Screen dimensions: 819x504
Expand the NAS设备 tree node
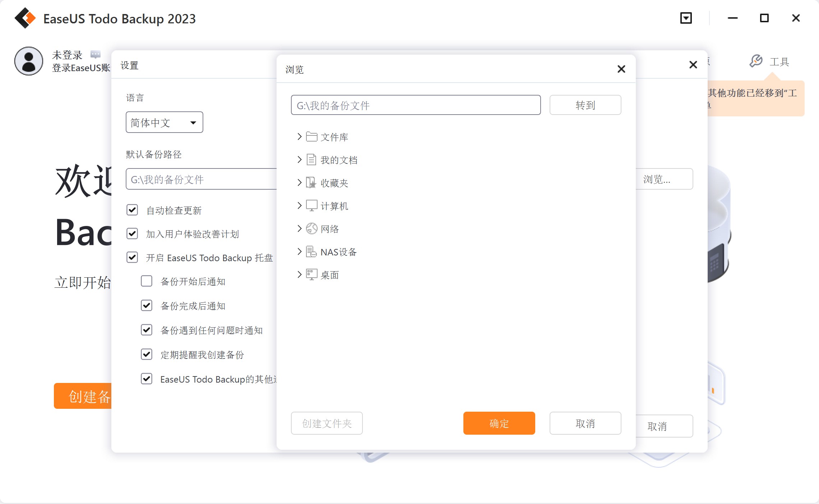[x=299, y=251]
